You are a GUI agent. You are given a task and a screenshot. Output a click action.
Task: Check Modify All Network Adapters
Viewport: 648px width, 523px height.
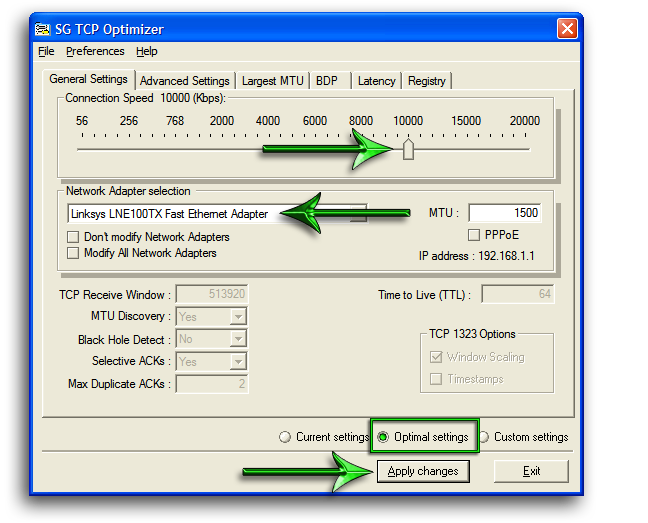73,253
